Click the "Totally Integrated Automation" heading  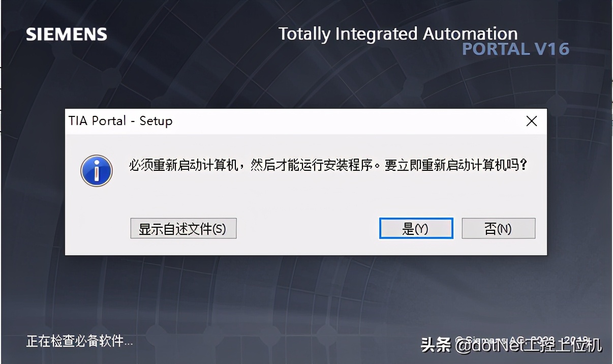398,34
